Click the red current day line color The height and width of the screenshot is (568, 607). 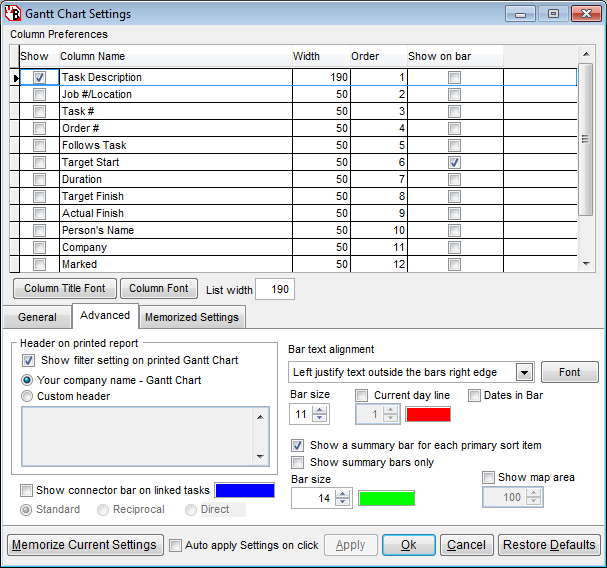428,414
